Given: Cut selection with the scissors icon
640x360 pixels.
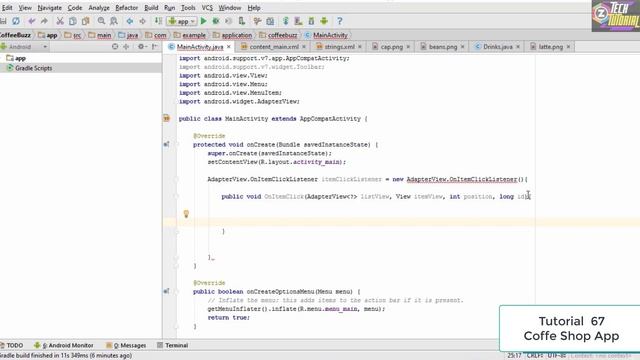Looking at the screenshot, I should [x=60, y=21].
